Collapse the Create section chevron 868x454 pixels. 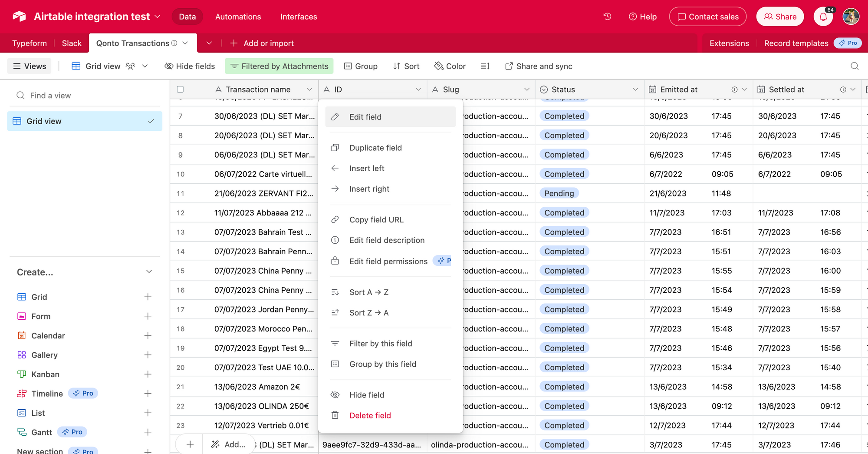149,272
